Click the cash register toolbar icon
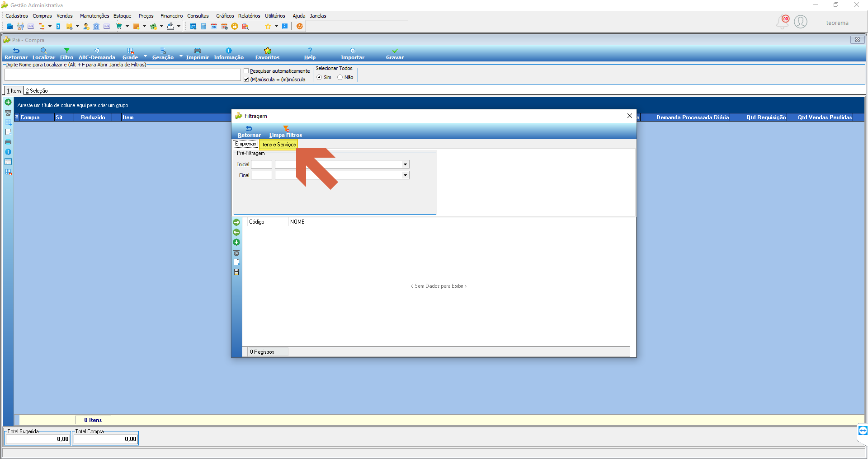 170,26
